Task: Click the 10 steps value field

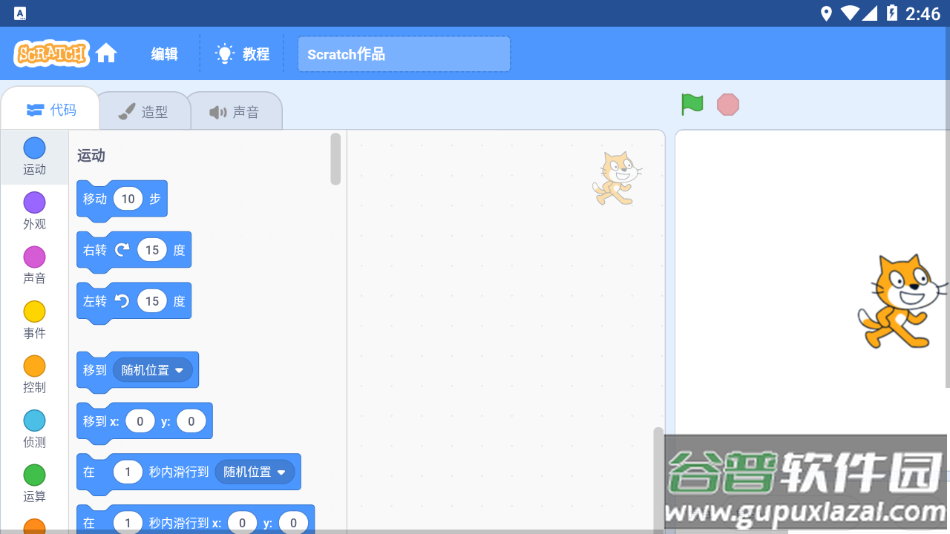Action: pyautogui.click(x=128, y=199)
